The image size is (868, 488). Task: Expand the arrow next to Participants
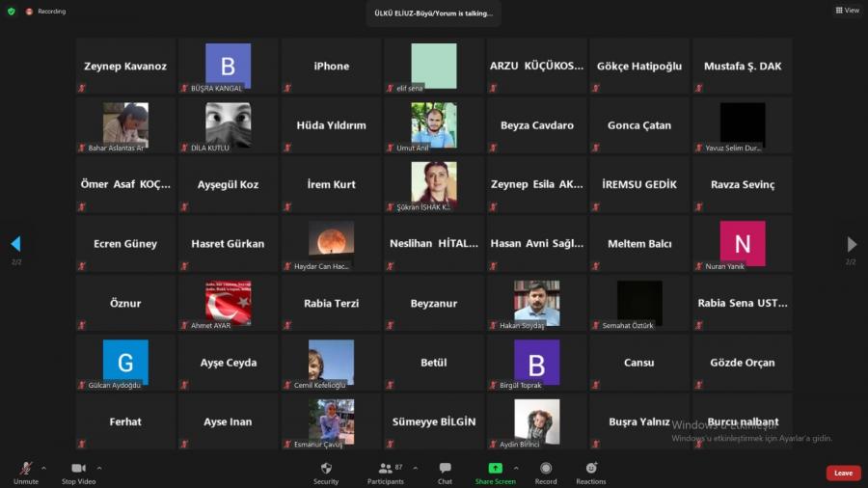416,468
